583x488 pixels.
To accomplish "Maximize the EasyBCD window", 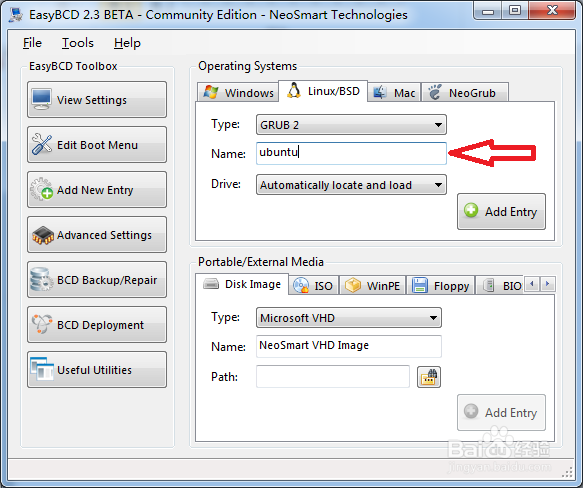I will 515,11.
